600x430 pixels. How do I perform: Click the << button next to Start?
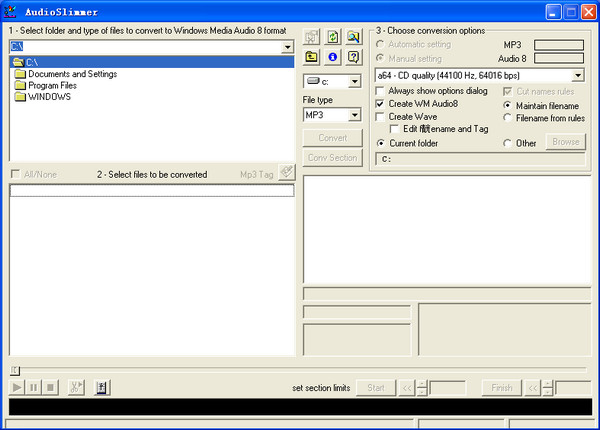(x=407, y=388)
